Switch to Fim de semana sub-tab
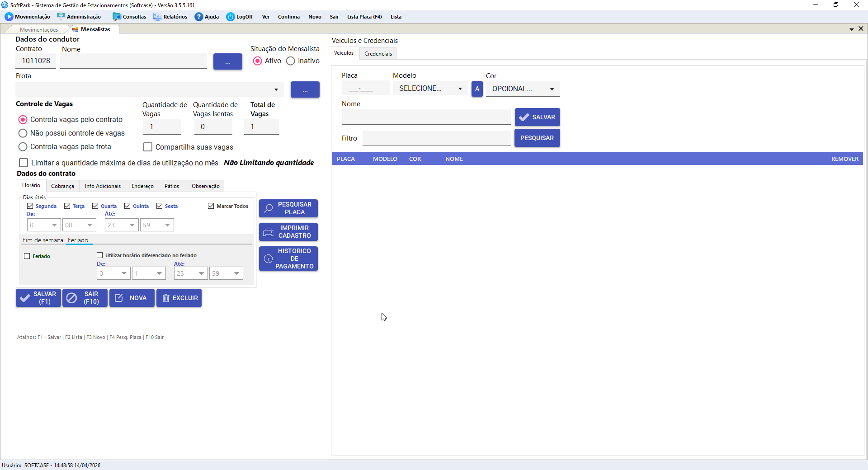The image size is (868, 470). (x=43, y=240)
